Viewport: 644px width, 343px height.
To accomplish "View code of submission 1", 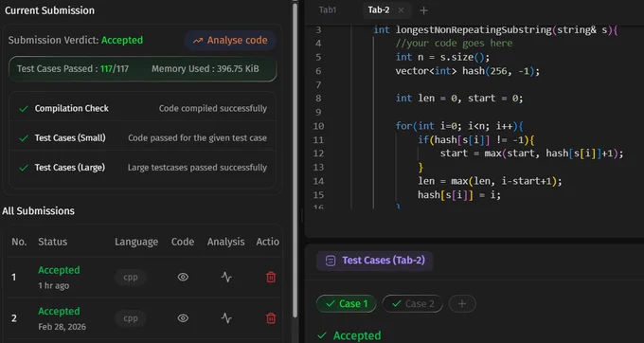I will [183, 278].
